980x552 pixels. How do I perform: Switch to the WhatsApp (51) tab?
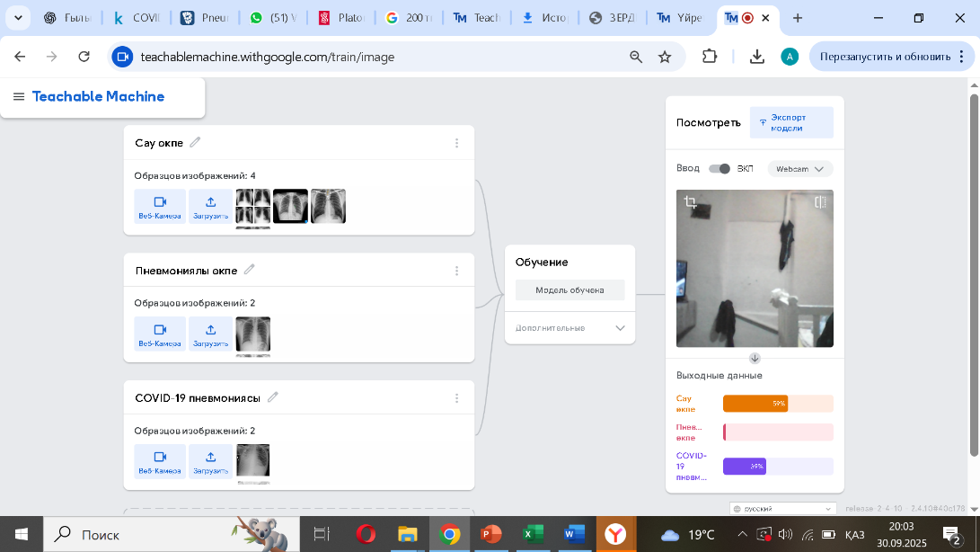click(x=274, y=18)
